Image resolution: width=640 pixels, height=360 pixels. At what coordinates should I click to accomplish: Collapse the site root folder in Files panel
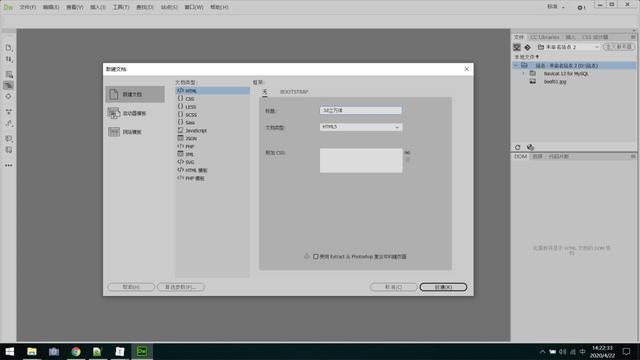coord(516,66)
